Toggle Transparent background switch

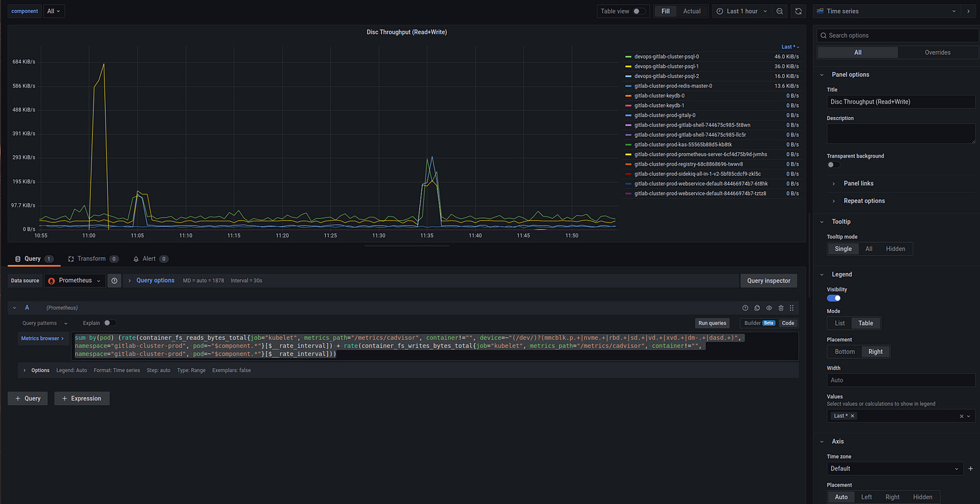click(x=833, y=164)
